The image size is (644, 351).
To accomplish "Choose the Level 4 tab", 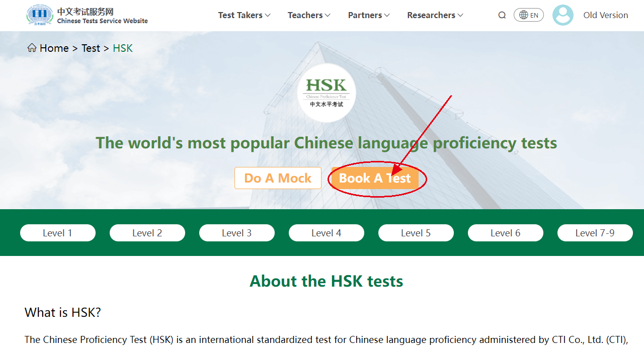I will tap(327, 233).
